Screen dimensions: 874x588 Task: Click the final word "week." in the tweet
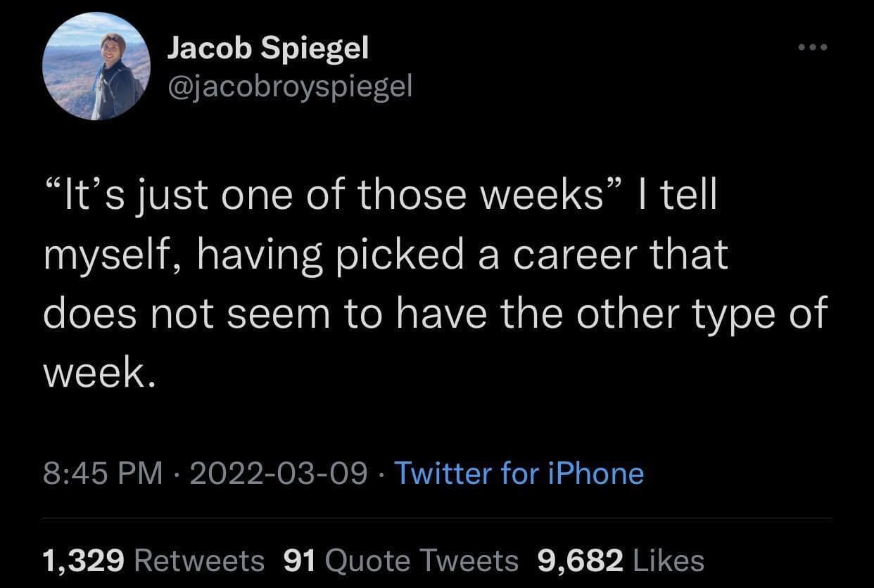coord(97,373)
